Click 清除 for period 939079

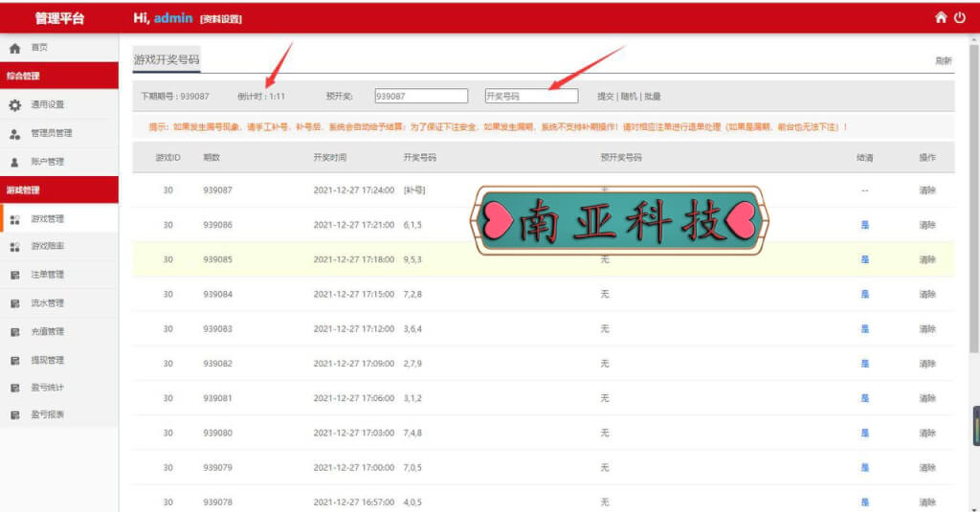tap(927, 468)
